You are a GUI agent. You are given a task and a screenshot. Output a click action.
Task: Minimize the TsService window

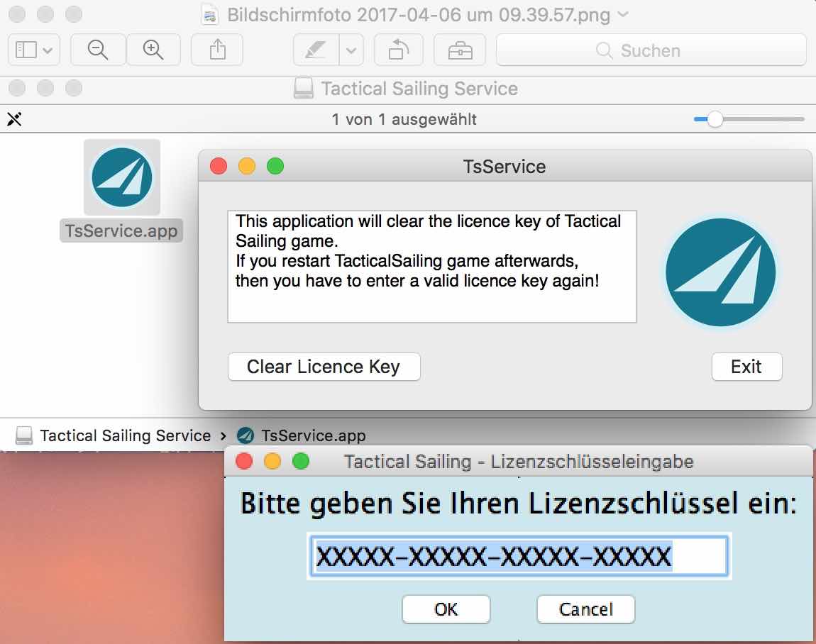point(247,167)
